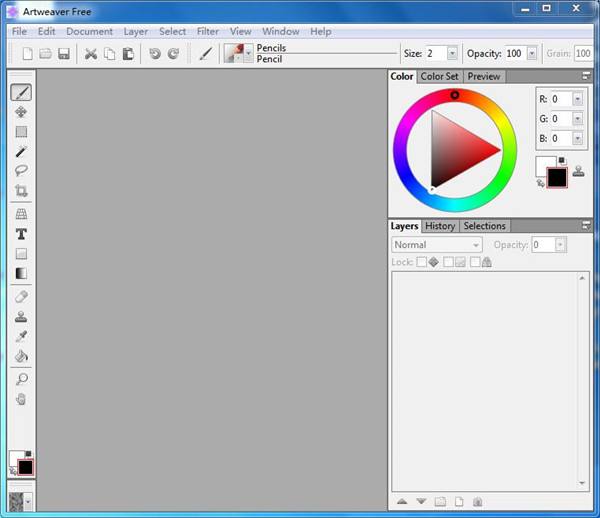Click the move layer up arrow button
Screen dimensions: 600x518
point(402,501)
